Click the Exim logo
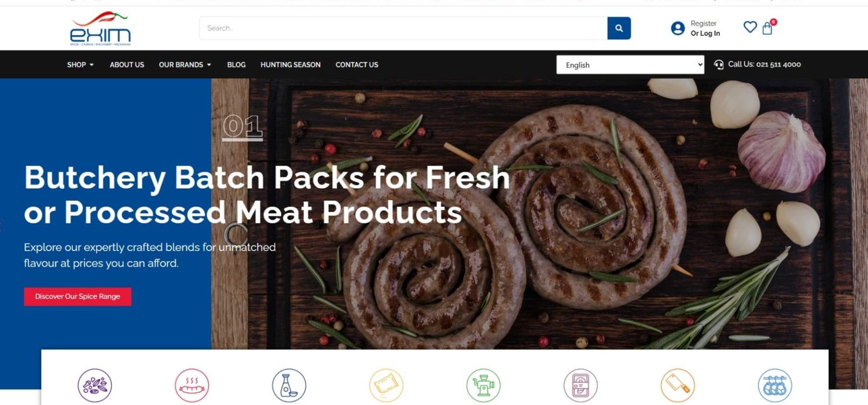Screen dimensions: 868x405 click(x=101, y=29)
